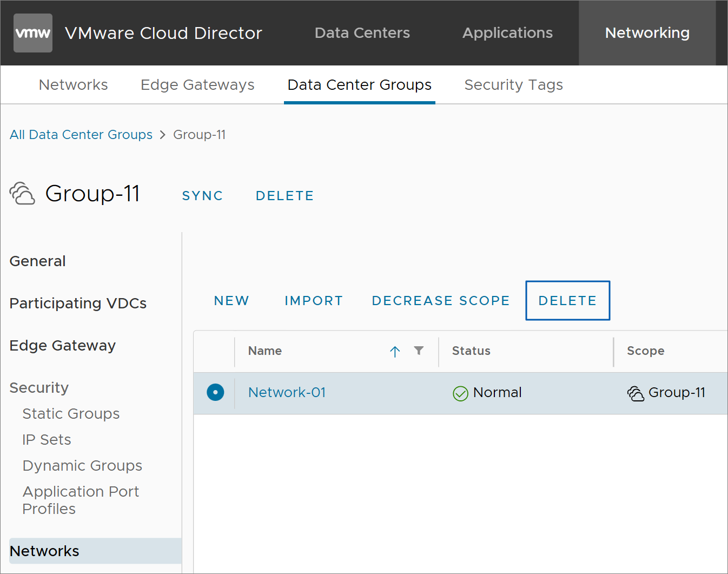Click the VMware Cloud Director title

[x=163, y=33]
